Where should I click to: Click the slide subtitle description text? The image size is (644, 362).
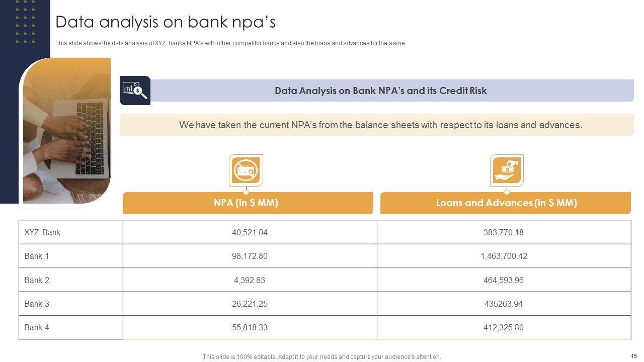230,43
